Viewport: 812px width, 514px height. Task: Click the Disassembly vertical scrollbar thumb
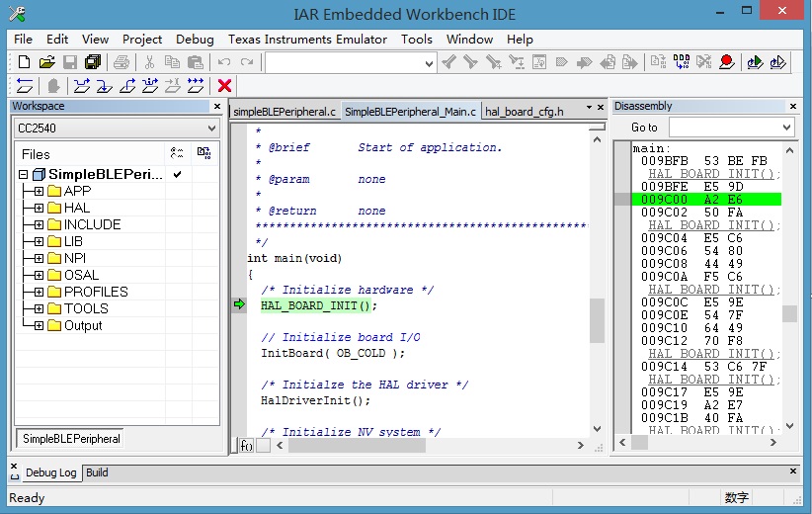point(789,313)
